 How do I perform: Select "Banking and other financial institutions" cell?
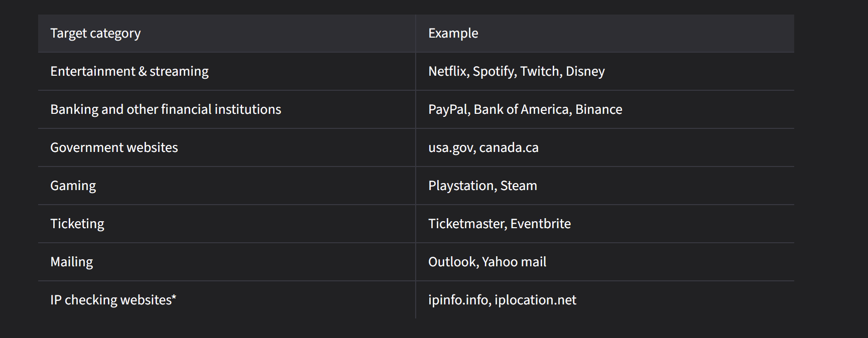coord(166,110)
